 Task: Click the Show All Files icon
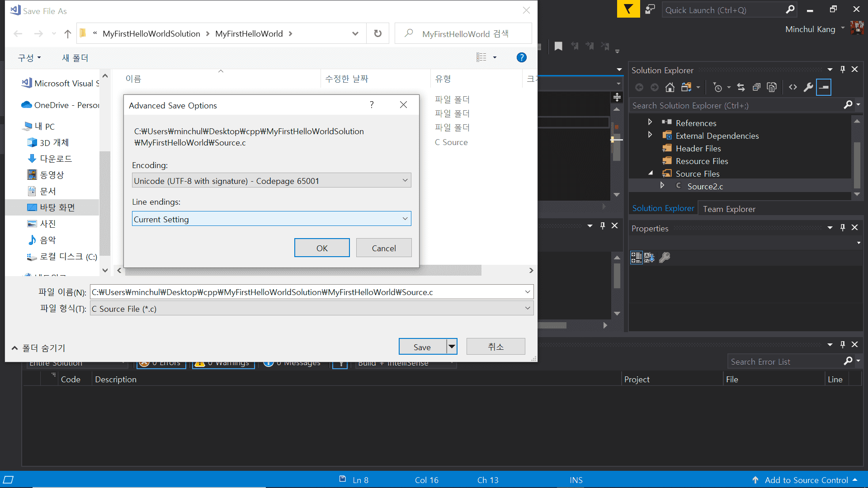pos(772,87)
